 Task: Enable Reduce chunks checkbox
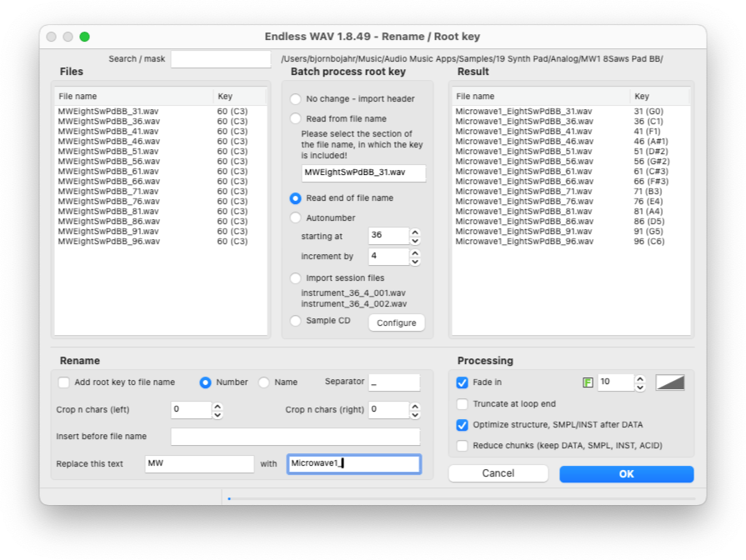point(462,446)
